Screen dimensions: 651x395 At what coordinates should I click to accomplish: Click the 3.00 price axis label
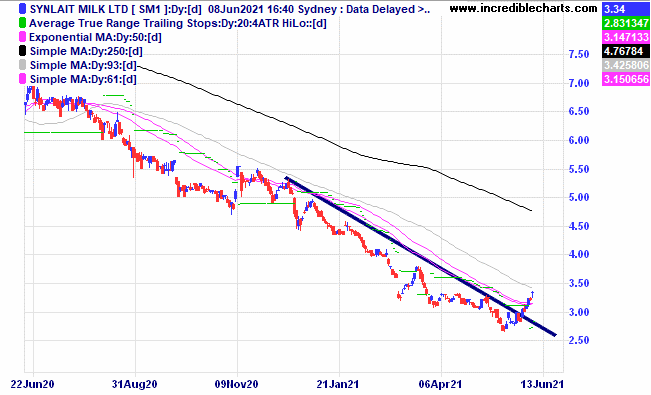pos(579,312)
